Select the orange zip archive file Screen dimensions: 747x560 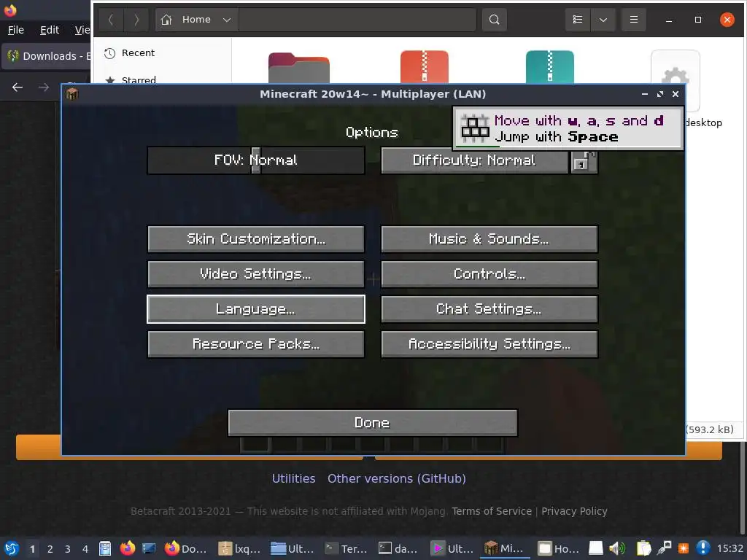point(425,67)
